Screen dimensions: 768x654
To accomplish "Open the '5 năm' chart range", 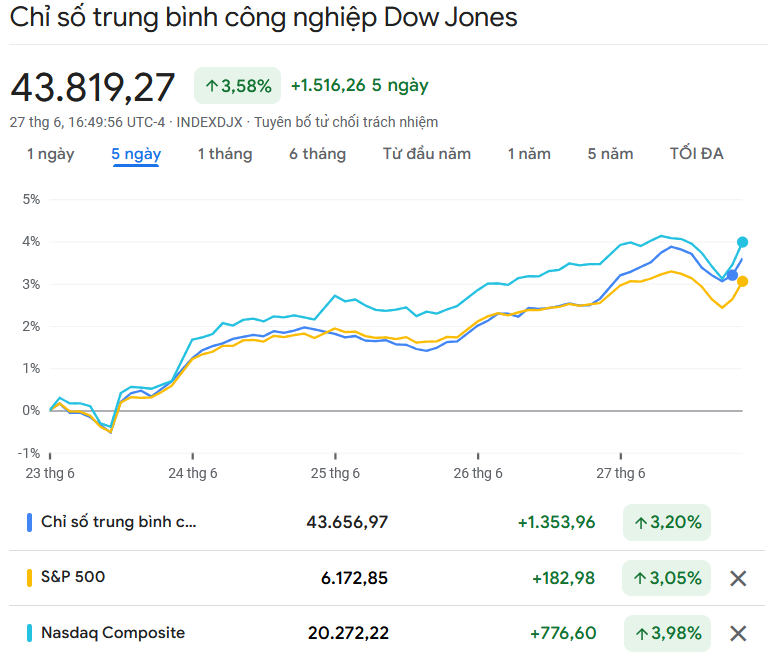I will (x=610, y=154).
